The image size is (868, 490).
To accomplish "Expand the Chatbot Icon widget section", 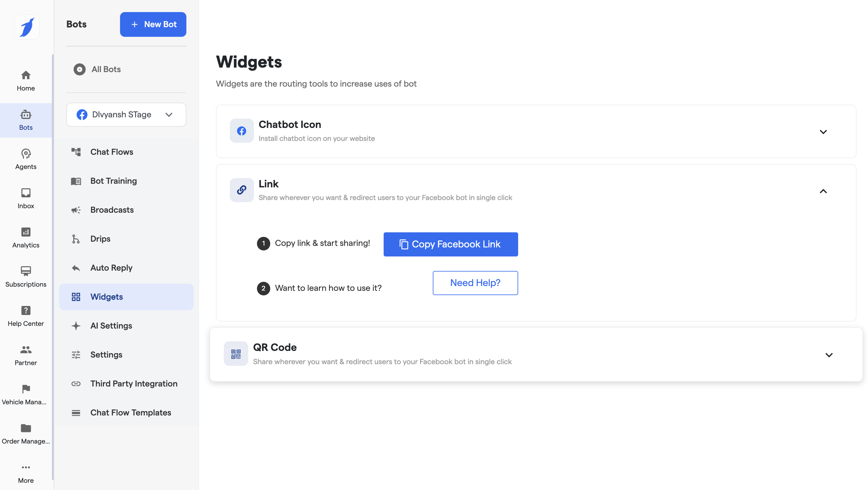I will coord(823,132).
